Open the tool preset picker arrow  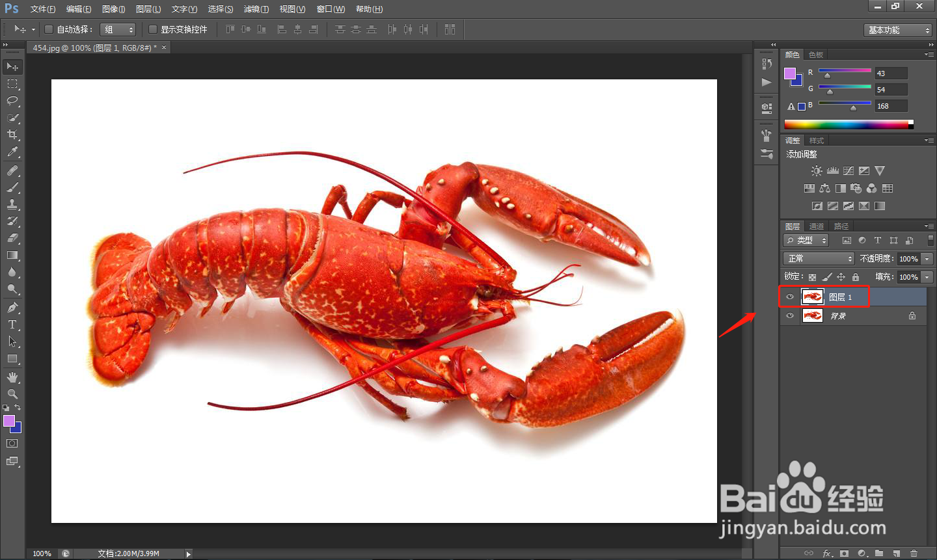tap(33, 29)
